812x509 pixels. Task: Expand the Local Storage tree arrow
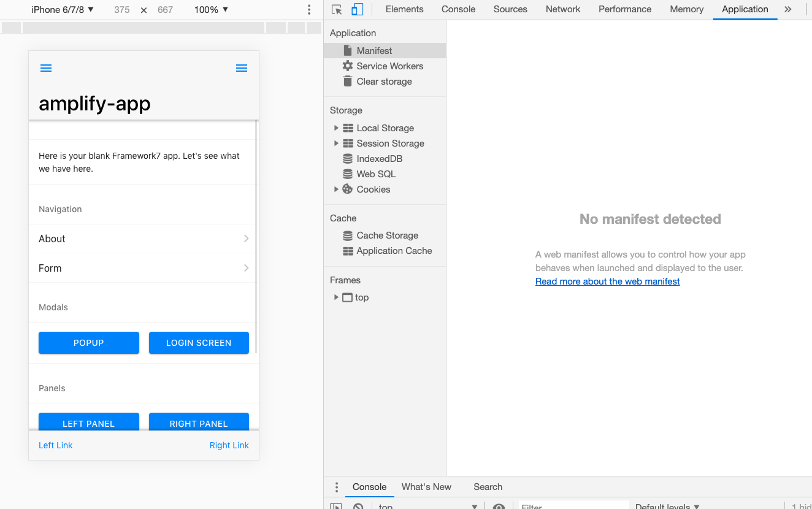pos(336,128)
